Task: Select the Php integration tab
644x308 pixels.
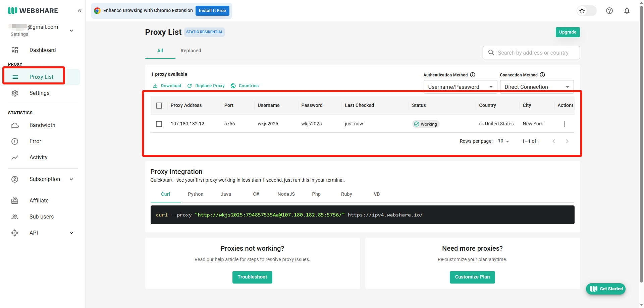Action: coord(316,194)
